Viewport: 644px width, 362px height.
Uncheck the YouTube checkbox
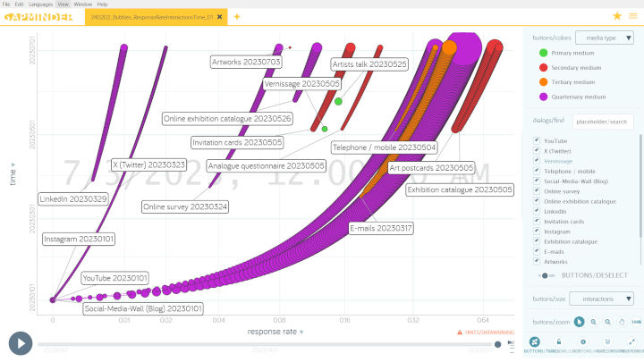[x=536, y=141]
